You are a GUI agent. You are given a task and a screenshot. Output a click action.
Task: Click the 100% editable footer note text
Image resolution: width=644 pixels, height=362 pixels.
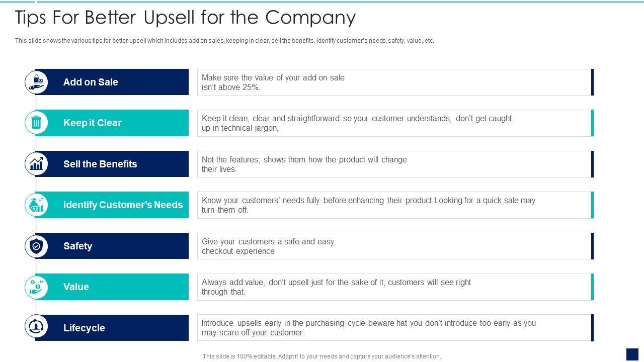click(x=321, y=356)
